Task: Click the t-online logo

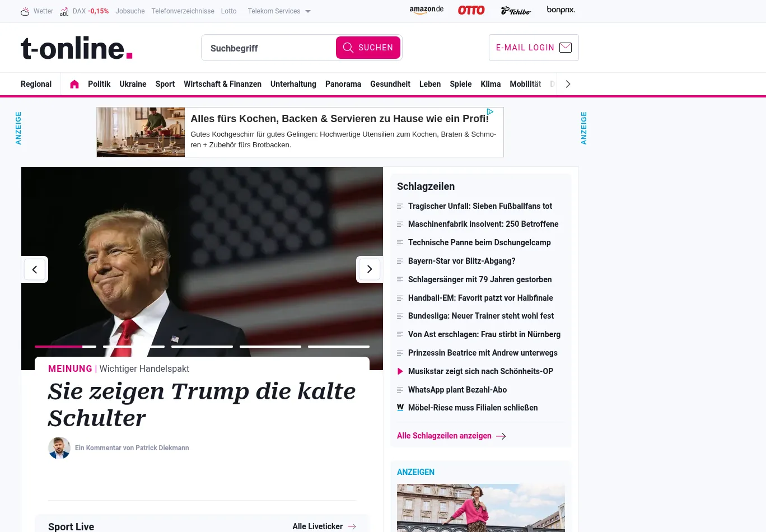Action: coord(77,48)
